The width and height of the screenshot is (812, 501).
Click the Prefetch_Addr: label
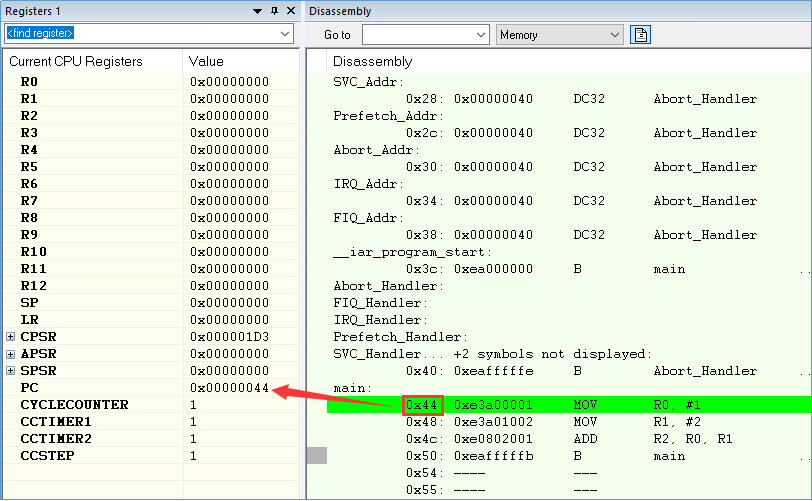click(x=388, y=116)
